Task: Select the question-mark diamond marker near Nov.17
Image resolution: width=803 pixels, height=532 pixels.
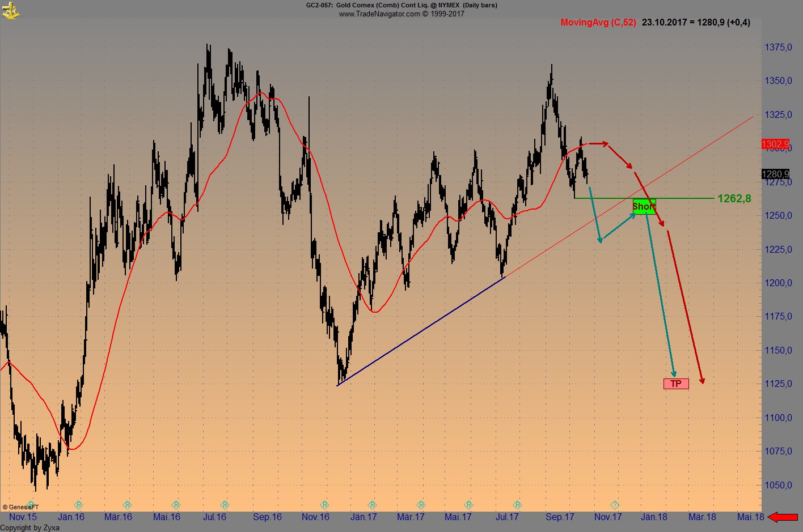Action: (614, 504)
